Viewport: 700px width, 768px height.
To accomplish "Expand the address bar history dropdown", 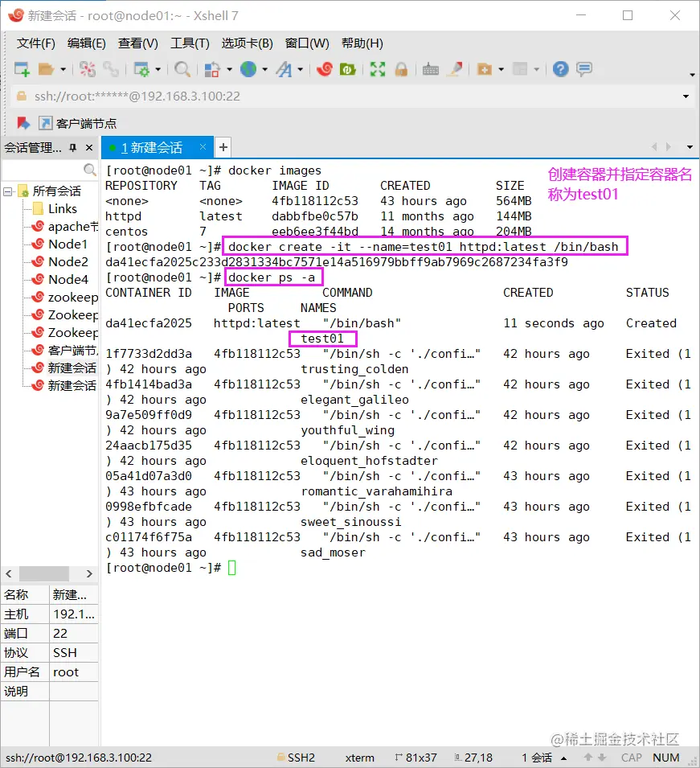I will click(x=686, y=97).
